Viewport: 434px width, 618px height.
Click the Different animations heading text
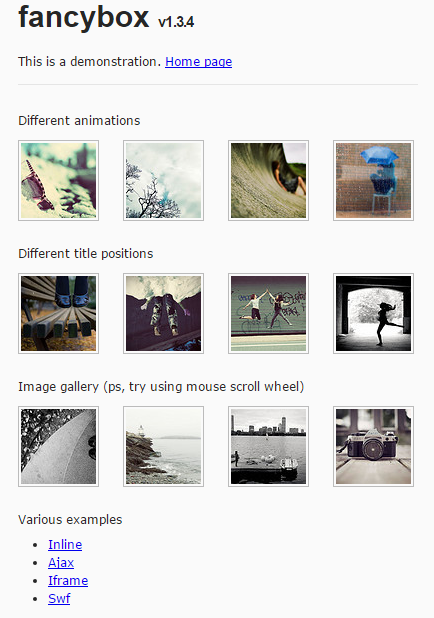pyautogui.click(x=79, y=120)
